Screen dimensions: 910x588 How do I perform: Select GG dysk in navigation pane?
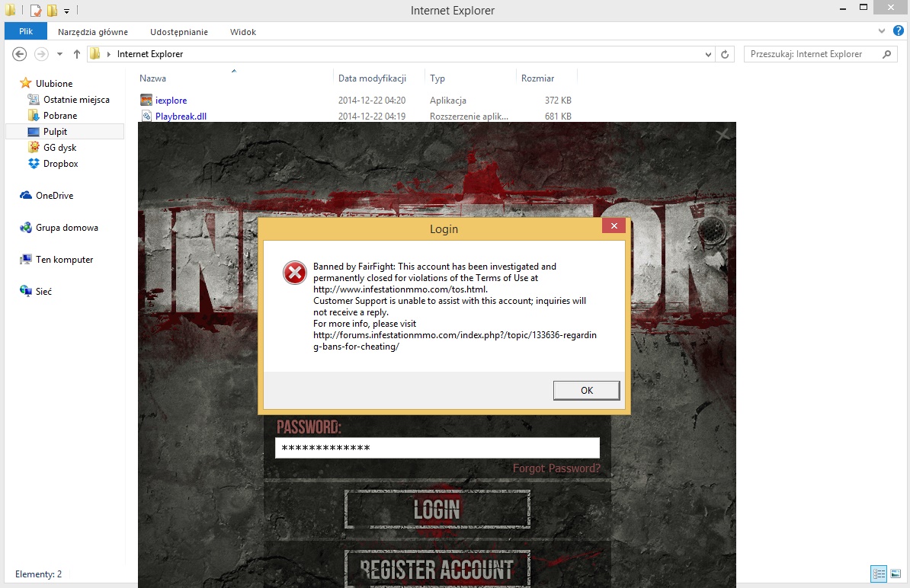tap(59, 147)
